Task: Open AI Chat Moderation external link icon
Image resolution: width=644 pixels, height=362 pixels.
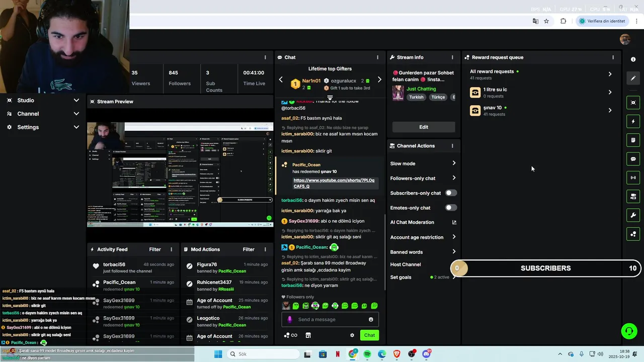Action: pos(454,222)
